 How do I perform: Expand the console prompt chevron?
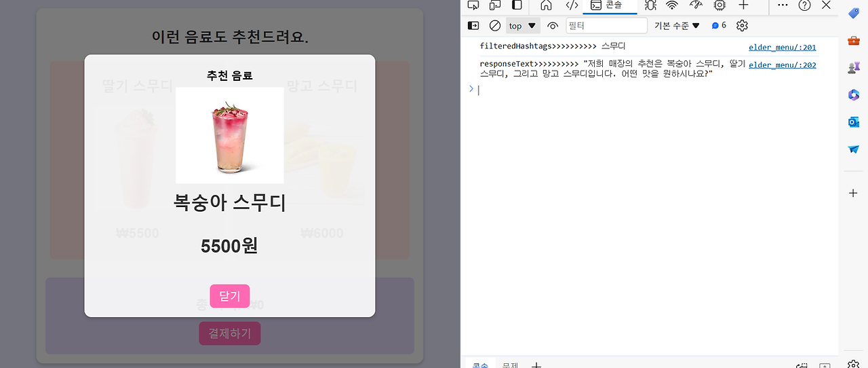pyautogui.click(x=471, y=89)
